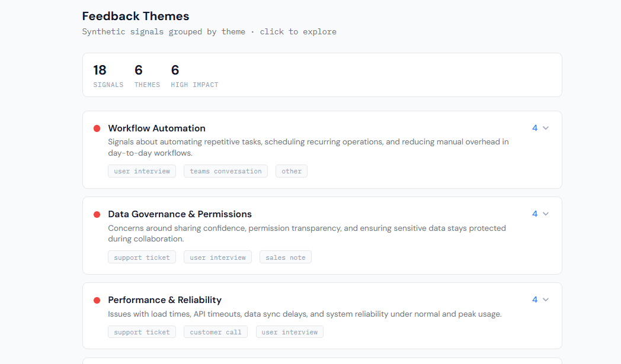Click the signal count 4 for Workflow Automation
The height and width of the screenshot is (364, 621).
534,128
